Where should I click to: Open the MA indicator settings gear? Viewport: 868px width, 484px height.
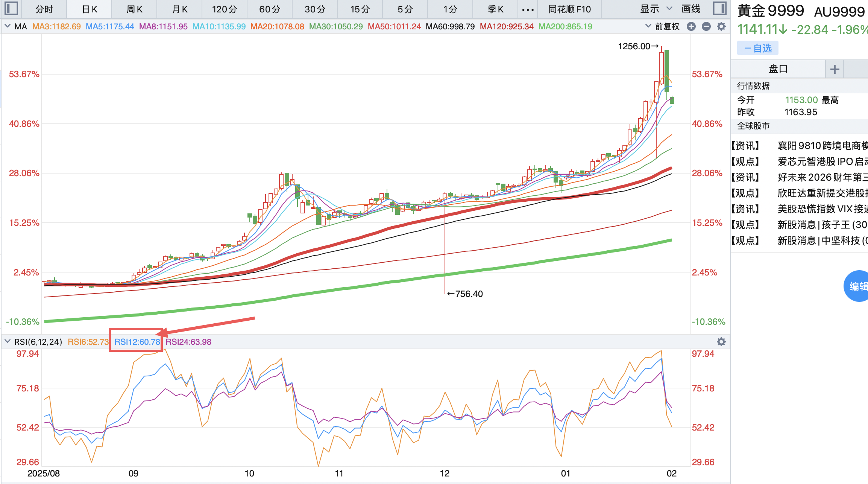tap(721, 26)
